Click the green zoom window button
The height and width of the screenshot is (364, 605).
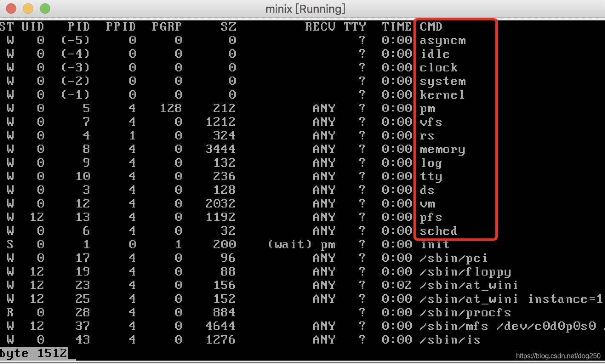(x=45, y=9)
